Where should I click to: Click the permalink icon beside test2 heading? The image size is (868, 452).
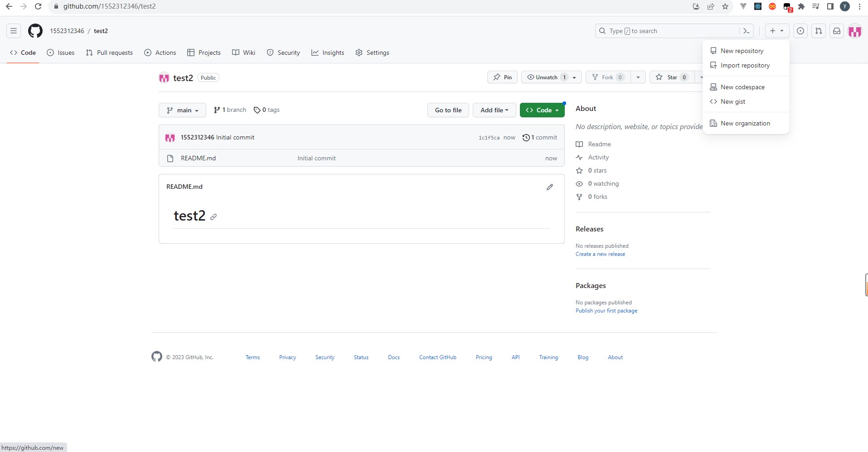coord(213,217)
